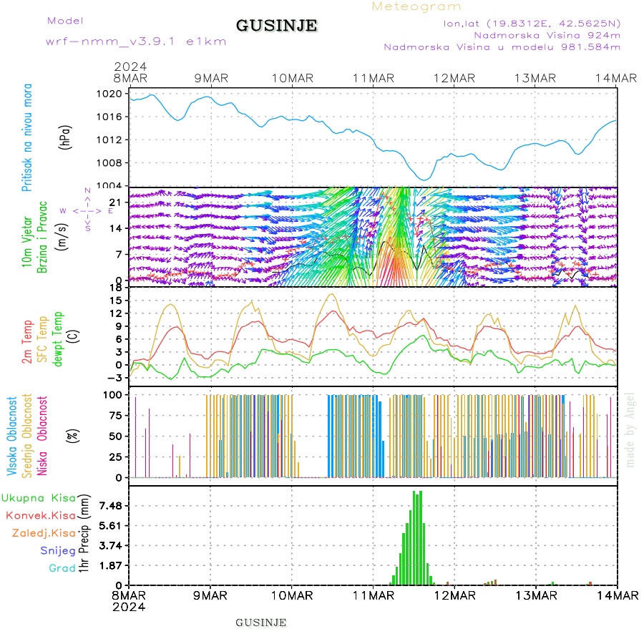This screenshot has width=644, height=644.
Task: Click '8MAR' on the bottom date axis
Action: (x=129, y=595)
